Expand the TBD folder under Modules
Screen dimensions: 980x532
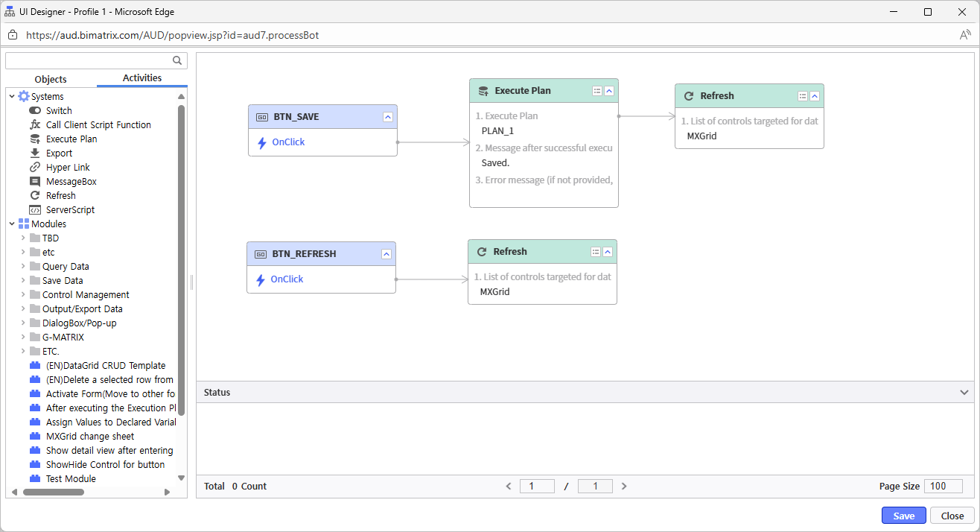[23, 238]
